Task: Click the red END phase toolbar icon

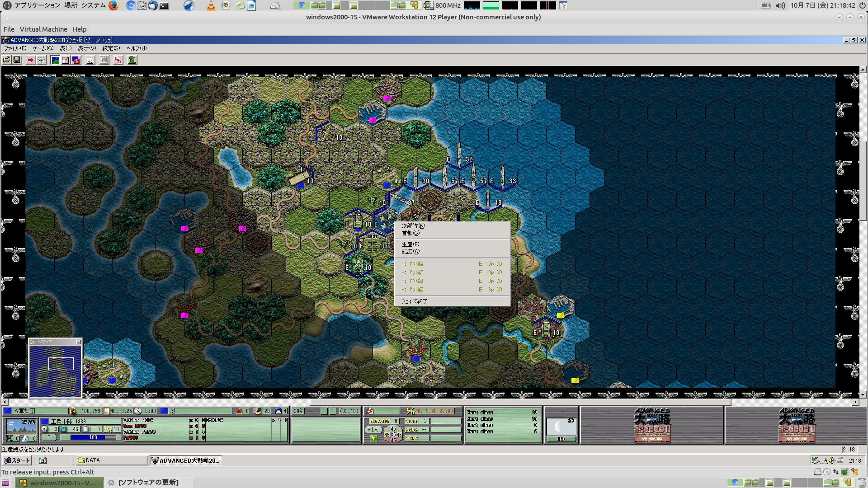Action: (x=118, y=60)
